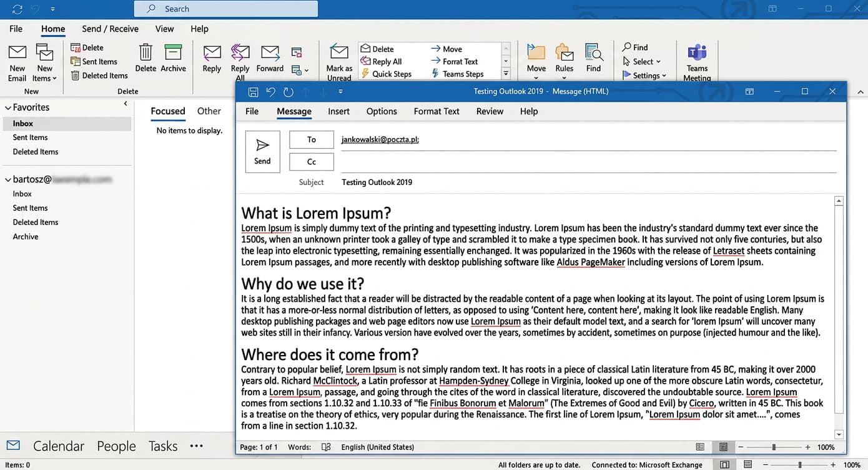The width and height of the screenshot is (868, 470).
Task: Collapse the bartosz@ account folders
Action: pos(7,179)
